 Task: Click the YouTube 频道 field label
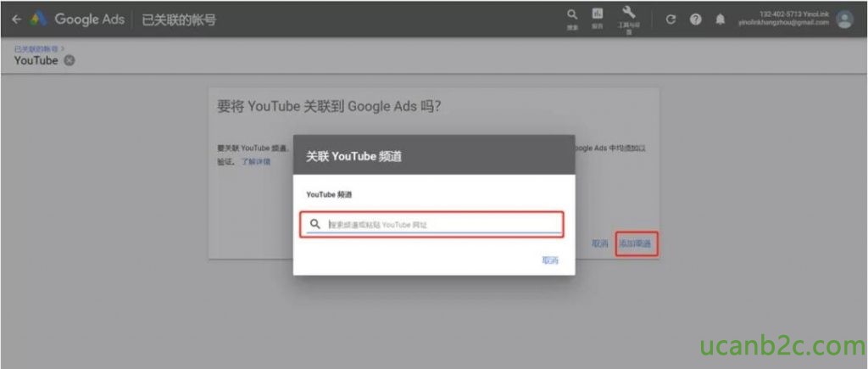click(x=330, y=194)
